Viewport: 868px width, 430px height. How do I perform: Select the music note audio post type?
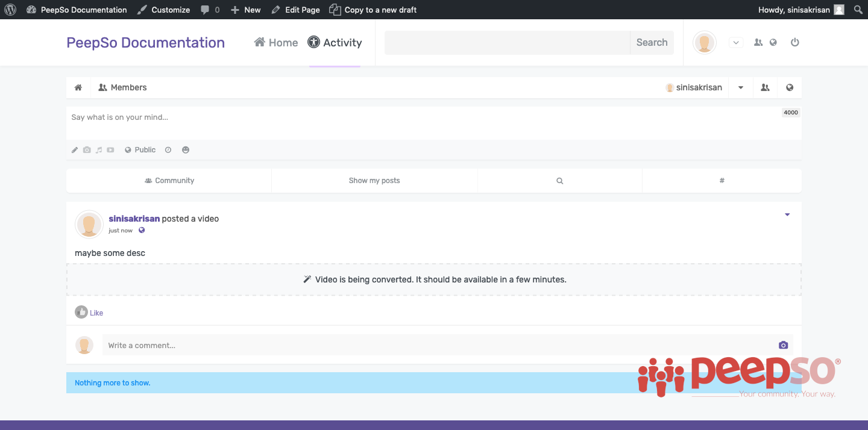point(99,150)
